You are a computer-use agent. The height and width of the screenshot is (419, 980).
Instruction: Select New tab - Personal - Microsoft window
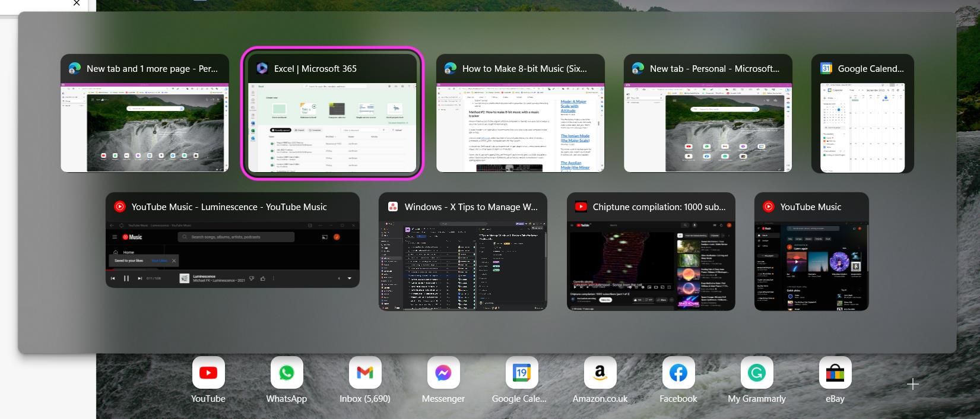click(708, 113)
